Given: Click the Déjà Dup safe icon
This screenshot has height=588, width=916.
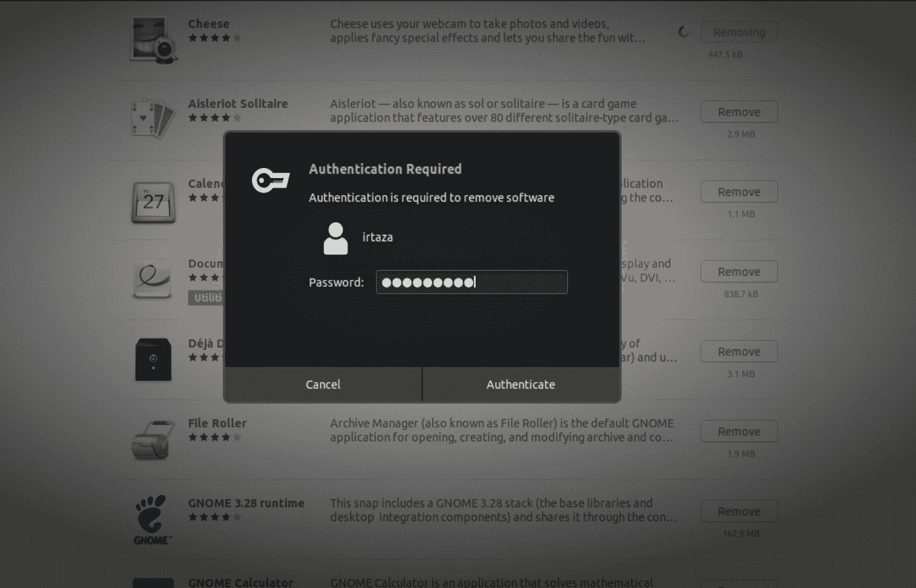Looking at the screenshot, I should (x=153, y=359).
